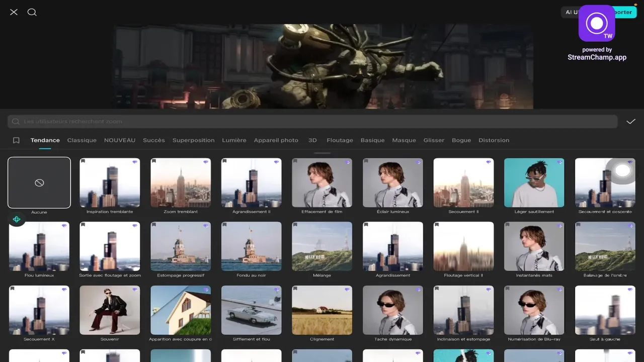Open the Appareil photo tab

tap(276, 140)
